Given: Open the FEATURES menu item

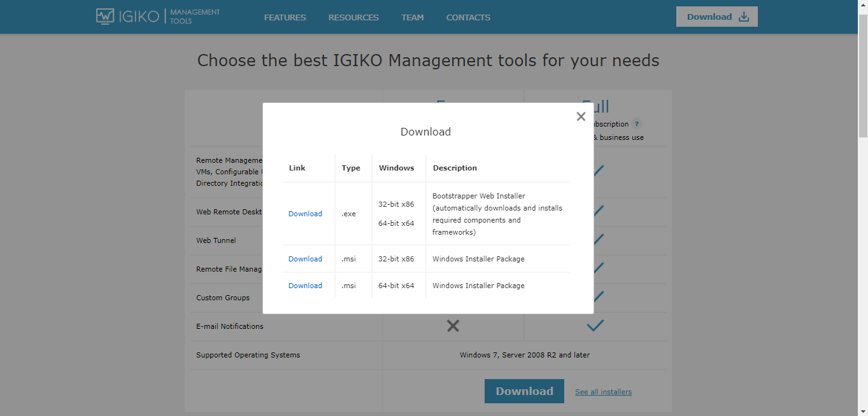Looking at the screenshot, I should pos(285,17).
